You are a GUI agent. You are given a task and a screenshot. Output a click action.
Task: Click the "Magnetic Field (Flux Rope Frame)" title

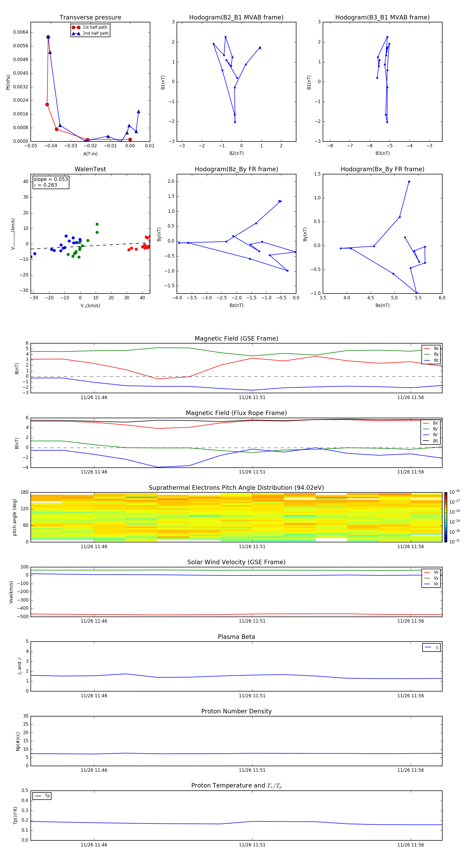click(x=236, y=413)
